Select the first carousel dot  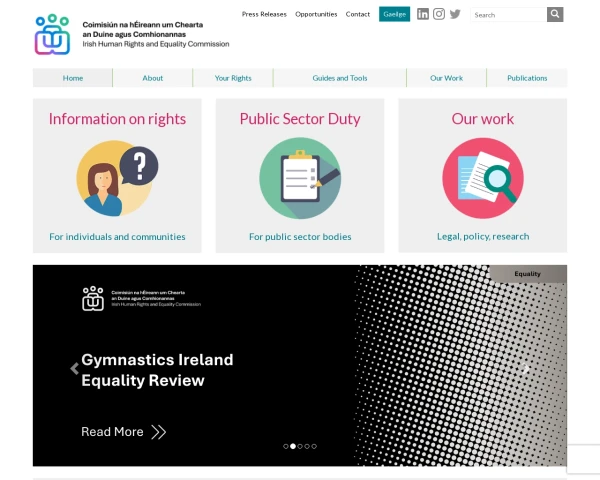tap(285, 446)
